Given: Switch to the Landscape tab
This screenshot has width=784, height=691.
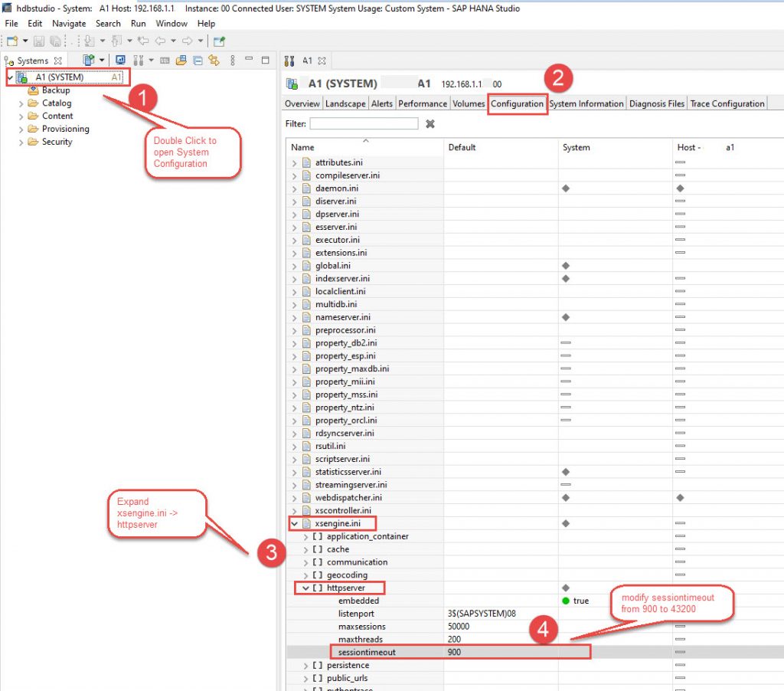Looking at the screenshot, I should (345, 103).
